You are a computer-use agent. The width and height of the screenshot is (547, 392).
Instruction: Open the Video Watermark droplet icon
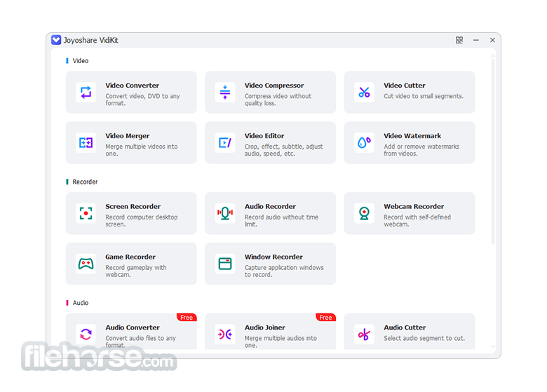(x=364, y=142)
